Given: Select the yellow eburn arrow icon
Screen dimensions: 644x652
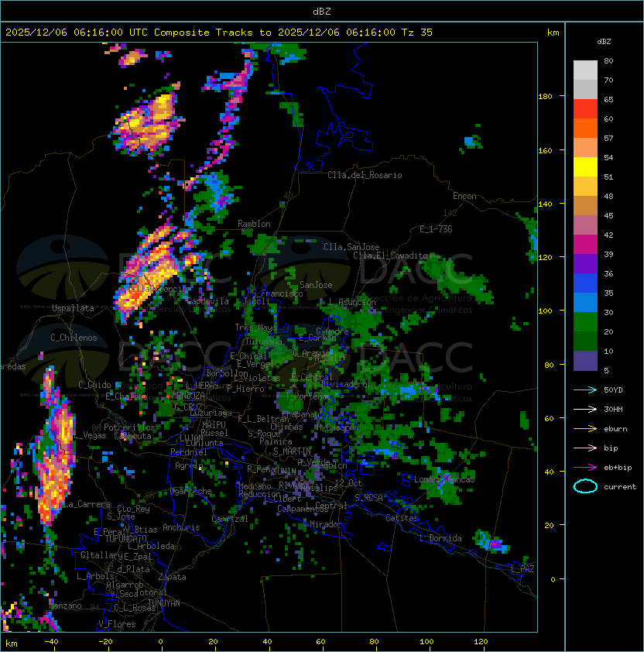Looking at the screenshot, I should 585,428.
